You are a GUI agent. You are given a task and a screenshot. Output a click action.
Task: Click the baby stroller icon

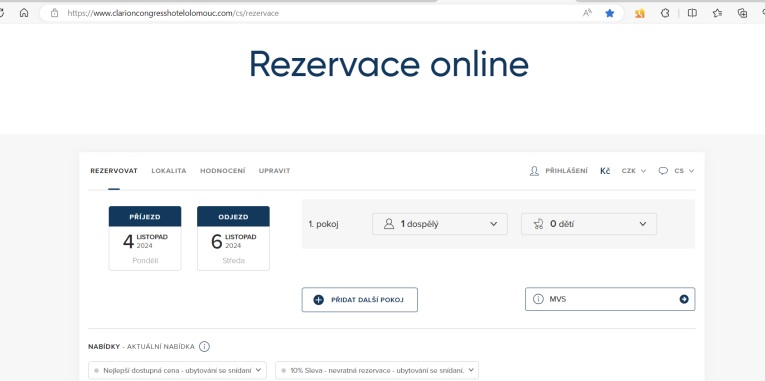coord(539,224)
